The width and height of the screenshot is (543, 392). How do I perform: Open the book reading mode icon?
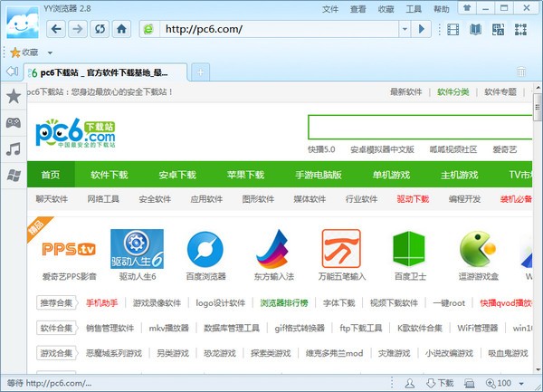tap(475, 30)
